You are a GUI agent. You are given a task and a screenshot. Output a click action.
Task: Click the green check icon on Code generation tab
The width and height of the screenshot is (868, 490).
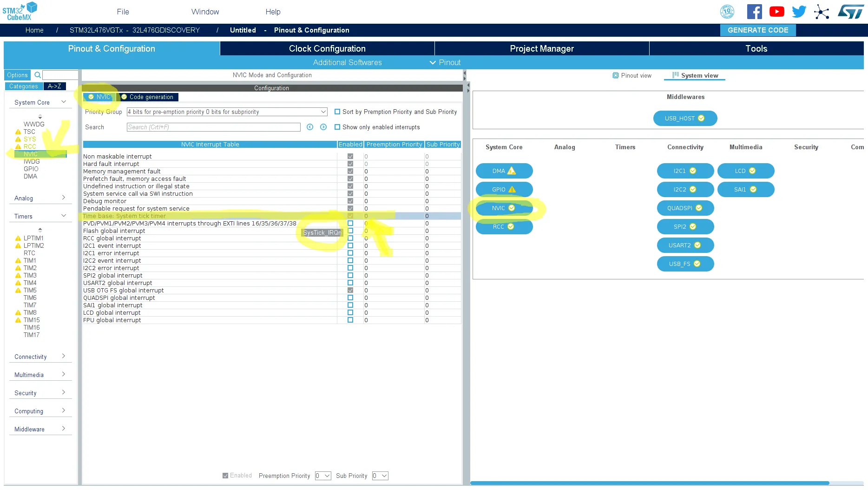tap(124, 97)
